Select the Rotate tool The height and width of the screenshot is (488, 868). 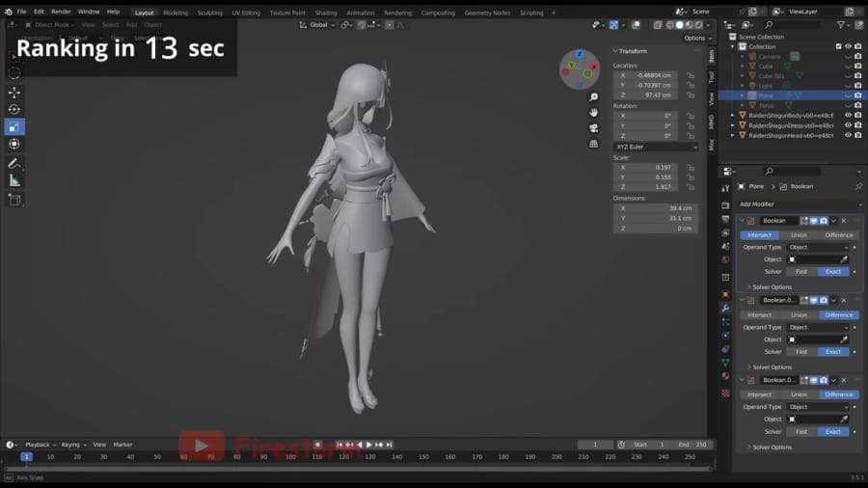point(14,110)
